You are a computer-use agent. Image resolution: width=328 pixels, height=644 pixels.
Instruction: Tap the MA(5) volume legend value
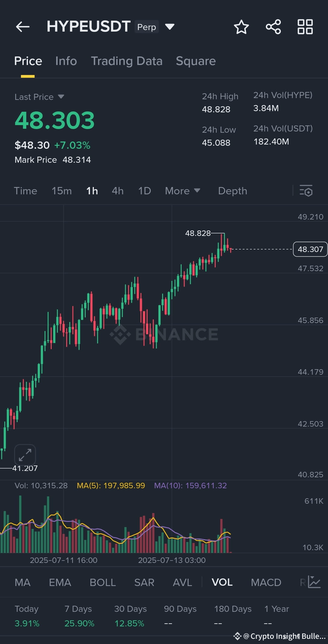[x=111, y=486]
